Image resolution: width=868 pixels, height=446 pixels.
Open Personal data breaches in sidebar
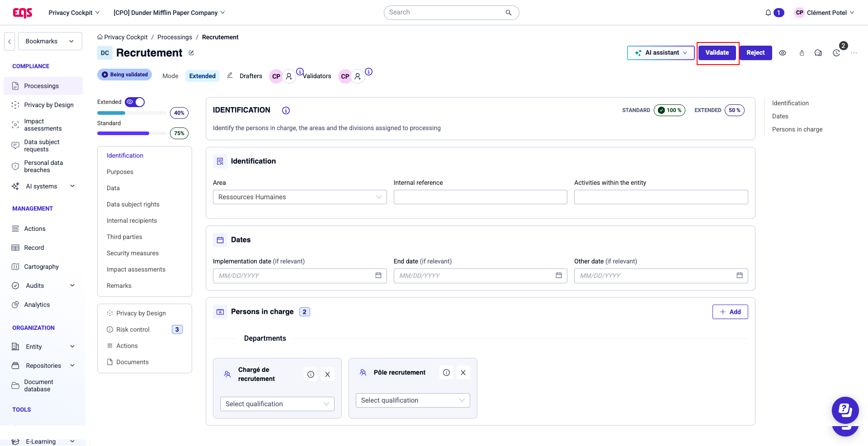coord(43,166)
